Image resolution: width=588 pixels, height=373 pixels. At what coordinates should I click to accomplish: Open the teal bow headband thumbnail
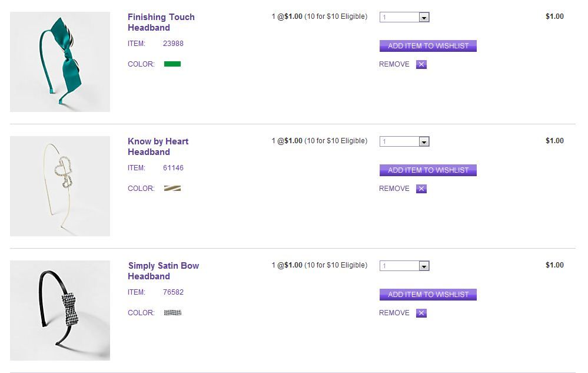pos(60,62)
